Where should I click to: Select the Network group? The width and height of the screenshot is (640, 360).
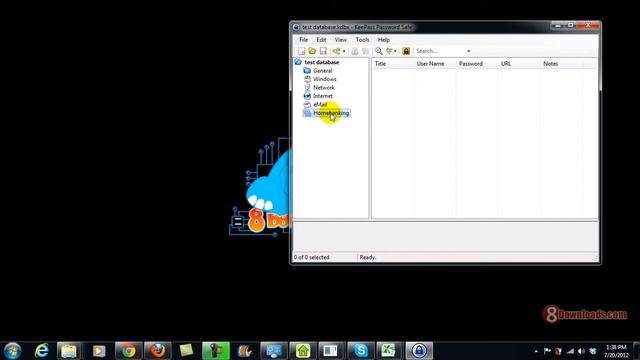pyautogui.click(x=324, y=87)
